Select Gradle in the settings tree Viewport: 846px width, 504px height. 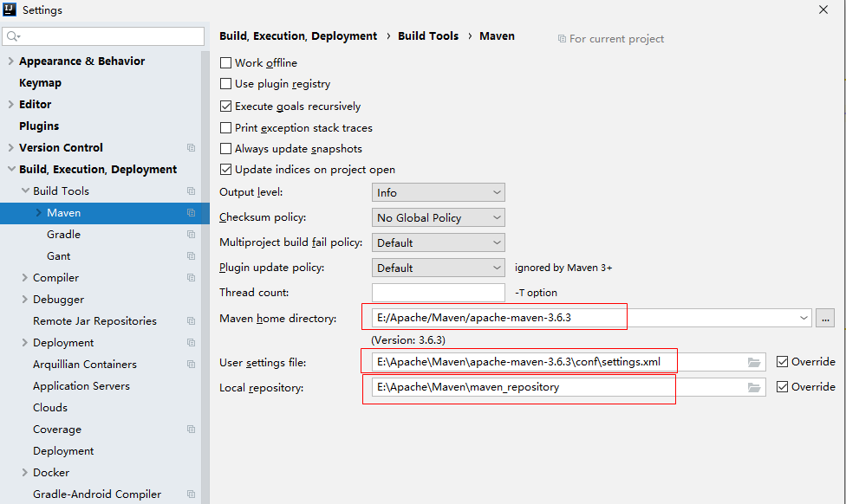pos(63,235)
